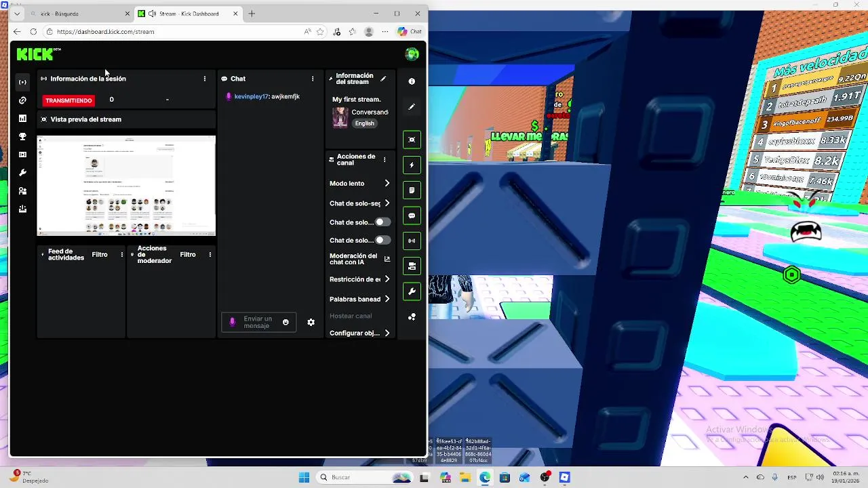Open the wrench settings icon in left sidebar
Viewport: 868px width, 488px height.
point(22,173)
